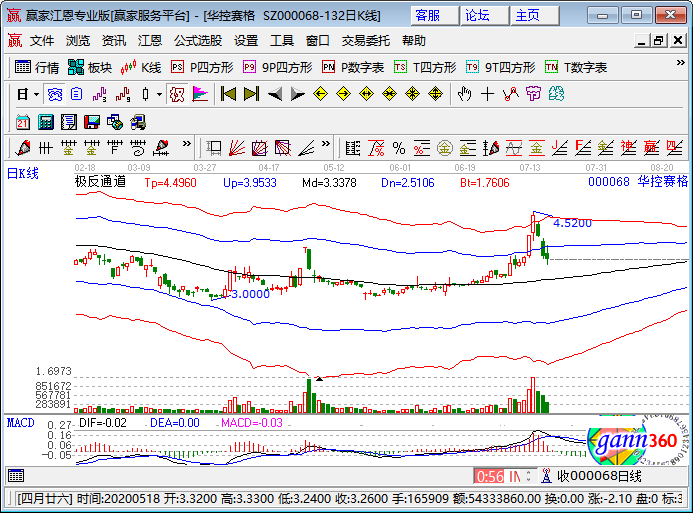The image size is (693, 513).
Task: Click the signal tower status icon
Action: (x=547, y=476)
